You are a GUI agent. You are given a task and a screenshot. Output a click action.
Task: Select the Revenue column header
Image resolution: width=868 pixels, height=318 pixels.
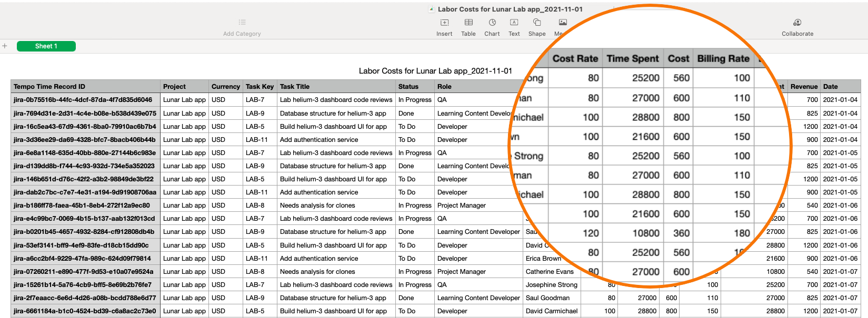(x=804, y=87)
